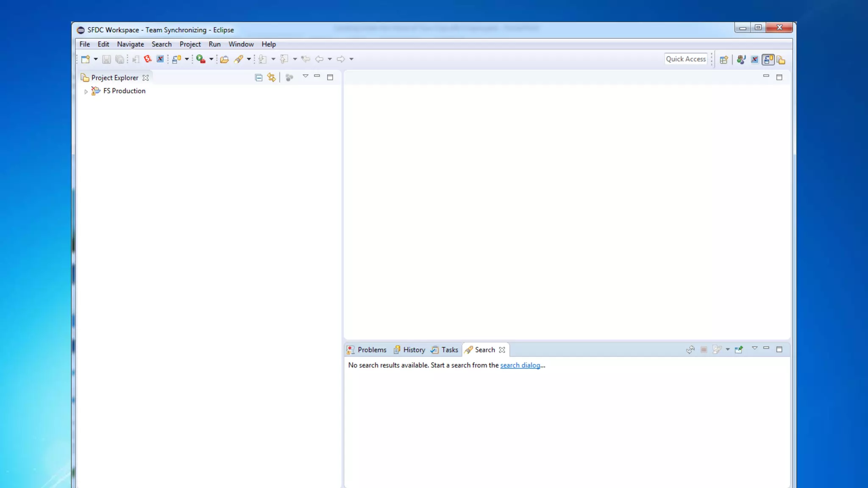Switch to Team Synchronizing perspective button
The width and height of the screenshot is (868, 488).
click(768, 60)
